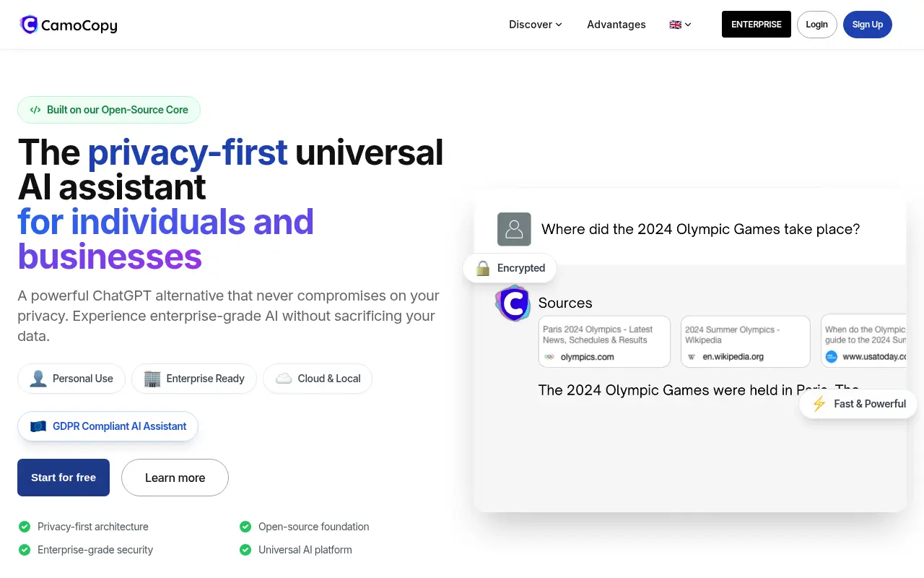Image resolution: width=924 pixels, height=578 pixels.
Task: Open the 2024 Summer Olympics Wikipedia source card
Action: (x=746, y=342)
